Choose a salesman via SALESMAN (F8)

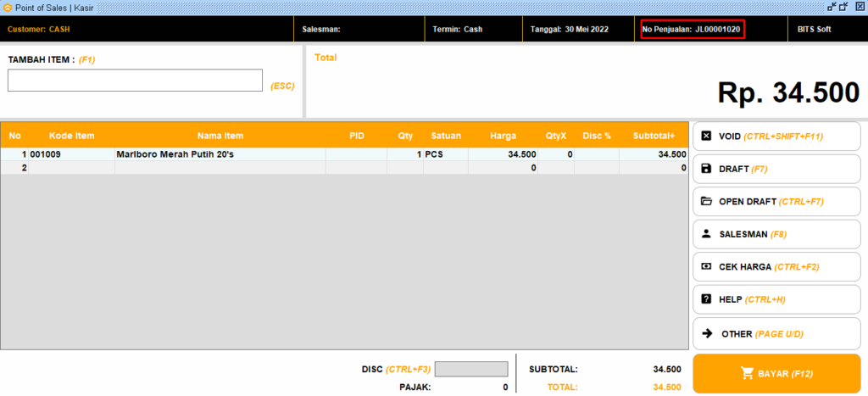(776, 234)
